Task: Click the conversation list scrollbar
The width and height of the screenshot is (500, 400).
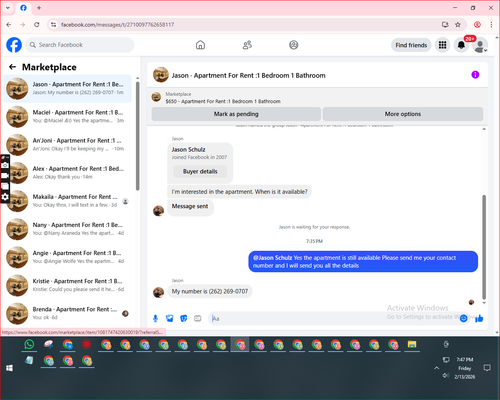Action: click(x=137, y=136)
